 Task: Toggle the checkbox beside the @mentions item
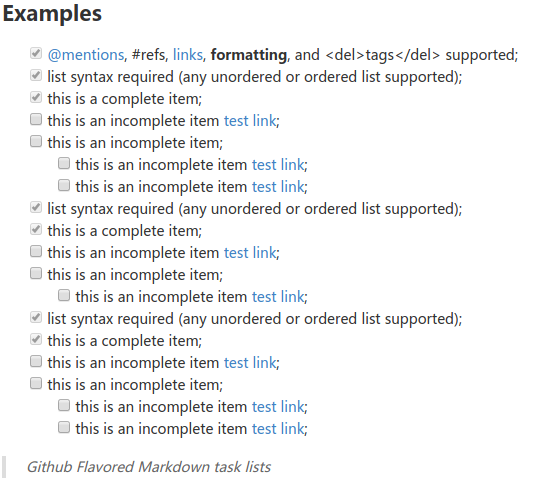[x=36, y=53]
